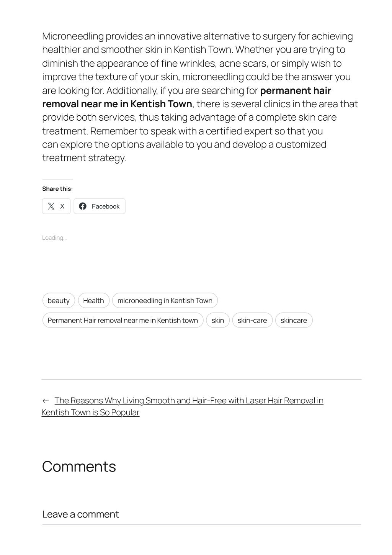Screen dimensions: 392x555
Task: Click the Leave a comment heading
Action: coord(80,514)
